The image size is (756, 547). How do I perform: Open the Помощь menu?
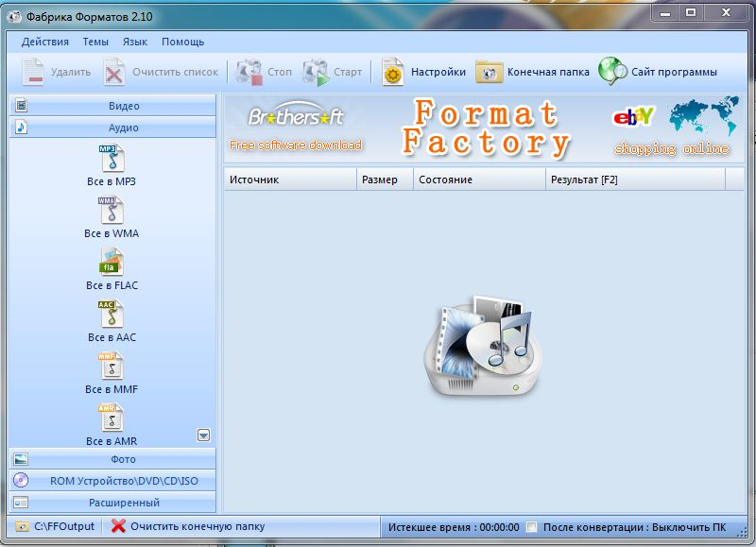tap(183, 42)
